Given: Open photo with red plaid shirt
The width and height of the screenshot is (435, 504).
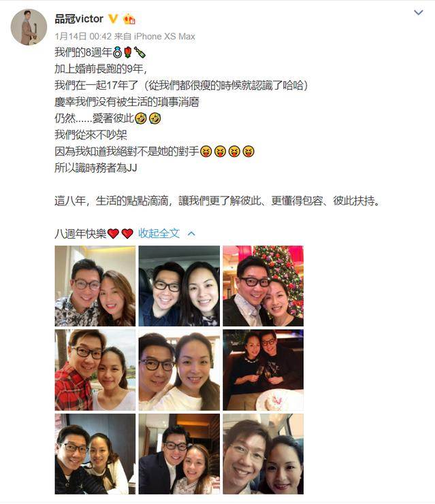Looking at the screenshot, I should point(95,370).
